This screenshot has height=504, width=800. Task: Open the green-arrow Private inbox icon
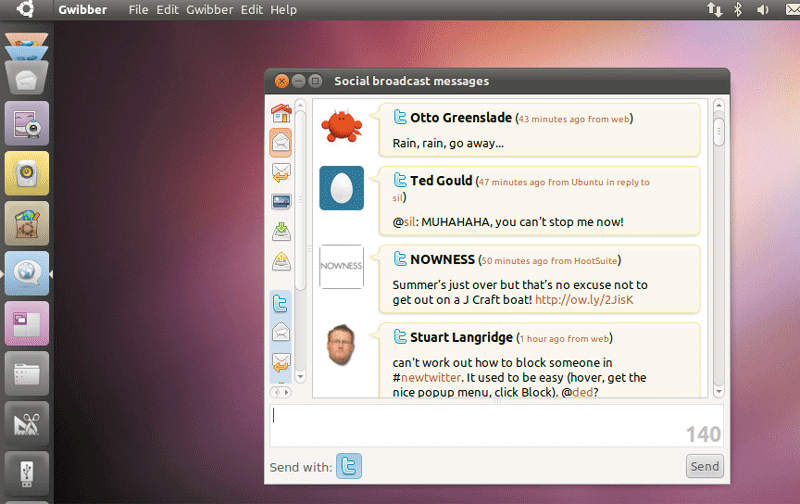pos(281,232)
